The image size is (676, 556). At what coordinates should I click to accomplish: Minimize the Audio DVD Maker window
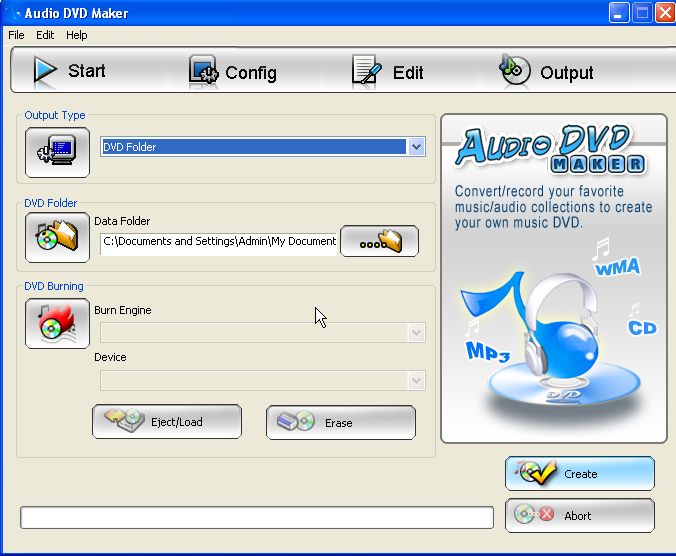(x=619, y=12)
